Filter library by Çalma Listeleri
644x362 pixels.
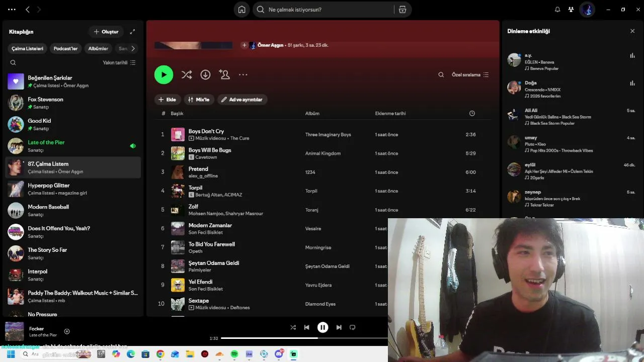28,49
